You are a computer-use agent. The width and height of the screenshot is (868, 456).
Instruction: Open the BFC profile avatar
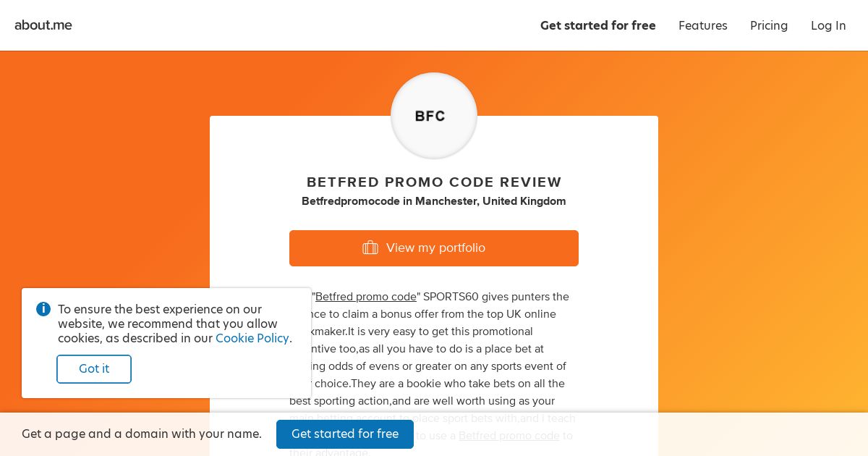coord(434,116)
